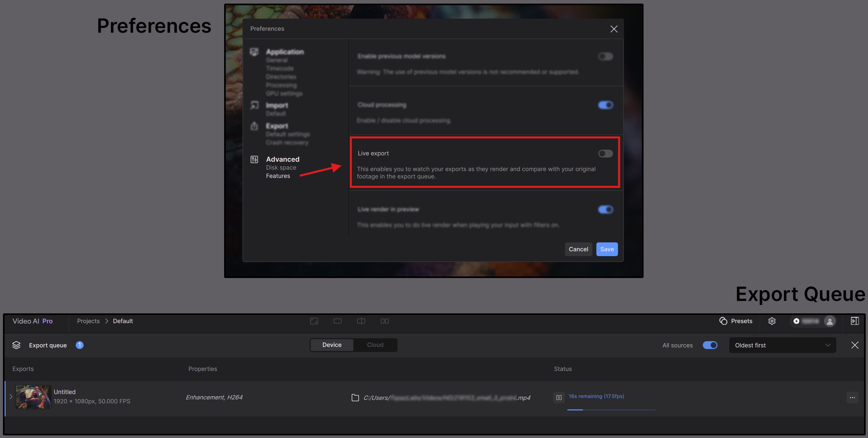Viewport: 868px width, 438px height.
Task: Open settings via the gear icon
Action: (771, 321)
